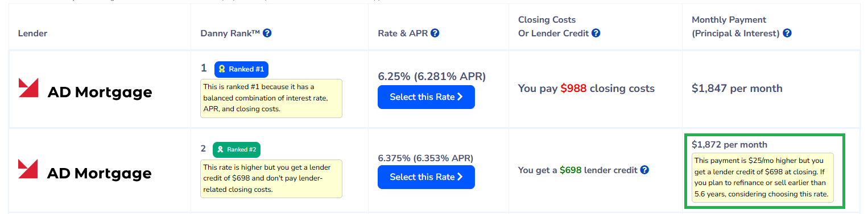This screenshot has width=868, height=214.
Task: Click the Lender column header
Action: pos(32,33)
